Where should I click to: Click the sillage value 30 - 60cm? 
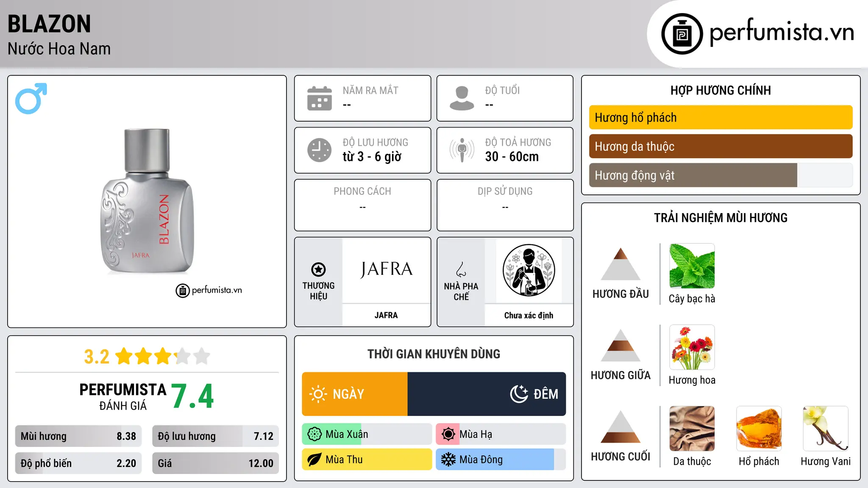(x=512, y=157)
